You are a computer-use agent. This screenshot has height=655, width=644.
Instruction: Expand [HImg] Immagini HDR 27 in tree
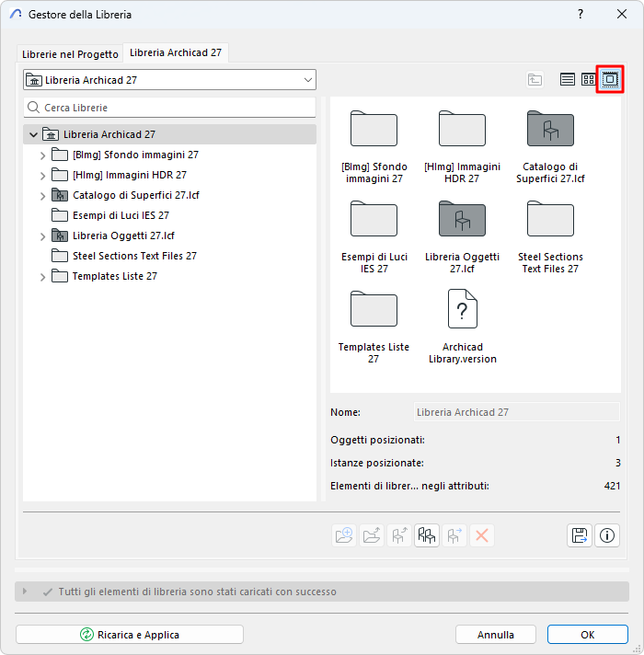pyautogui.click(x=42, y=176)
